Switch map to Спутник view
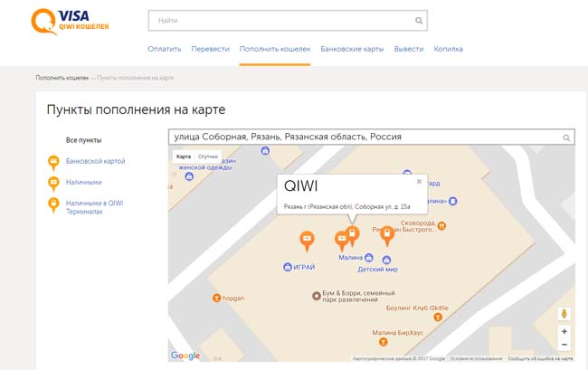 click(x=208, y=157)
